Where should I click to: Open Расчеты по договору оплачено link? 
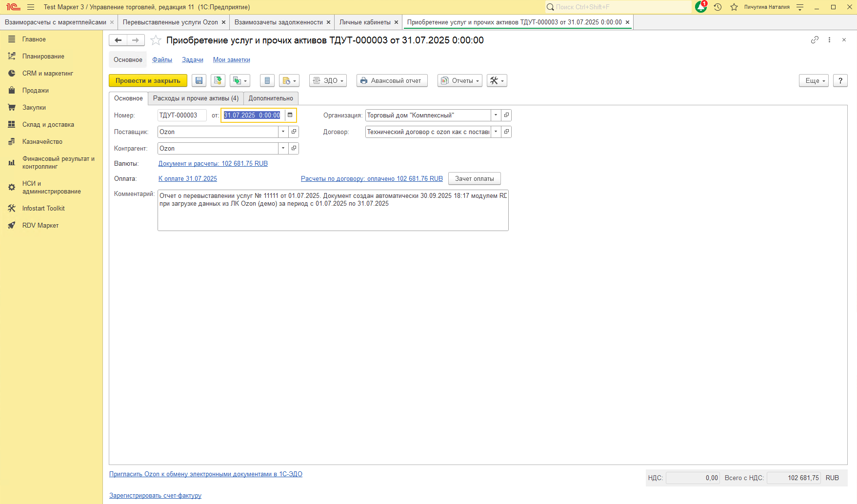(372, 178)
